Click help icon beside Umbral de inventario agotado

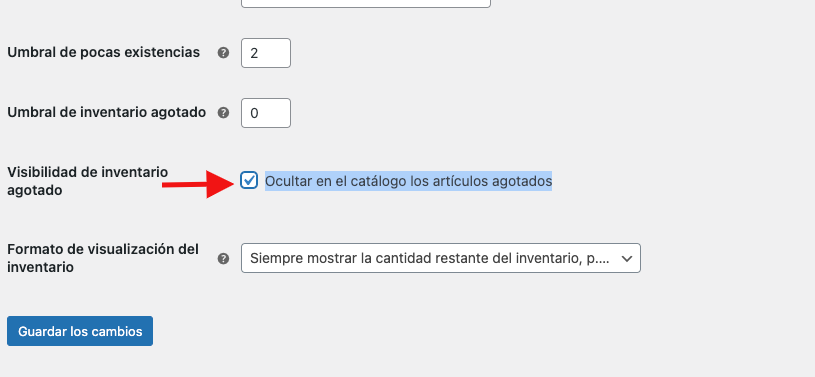coord(224,113)
